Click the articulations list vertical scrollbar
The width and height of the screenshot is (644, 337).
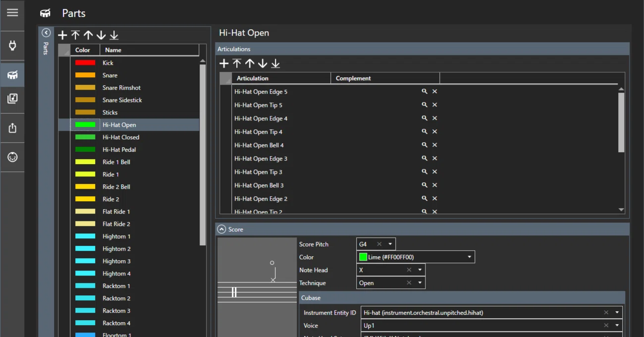point(621,122)
